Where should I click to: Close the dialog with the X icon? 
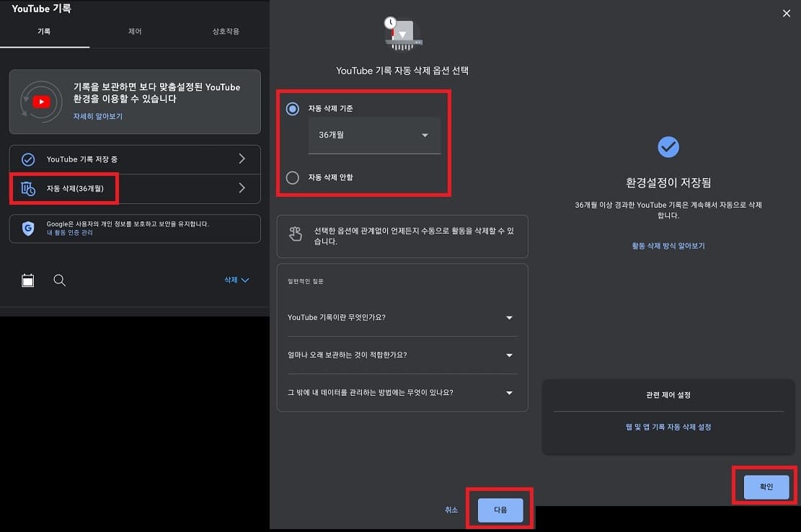[x=786, y=13]
